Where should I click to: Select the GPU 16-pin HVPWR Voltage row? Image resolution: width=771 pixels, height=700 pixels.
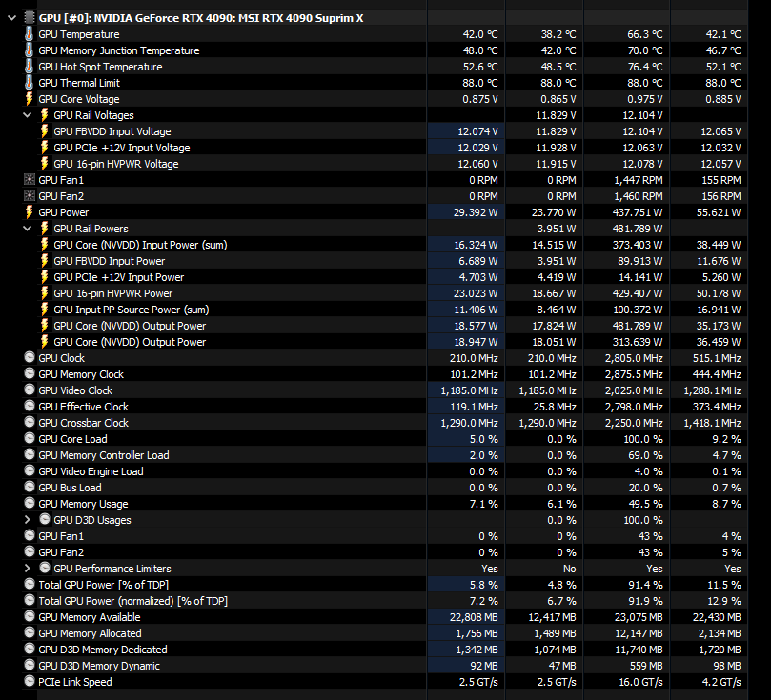click(x=115, y=164)
